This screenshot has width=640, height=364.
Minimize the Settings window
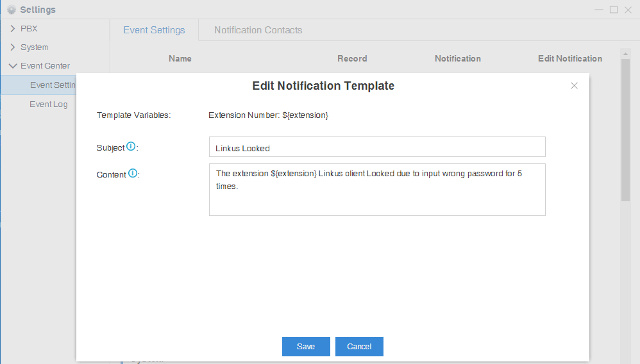click(x=598, y=10)
